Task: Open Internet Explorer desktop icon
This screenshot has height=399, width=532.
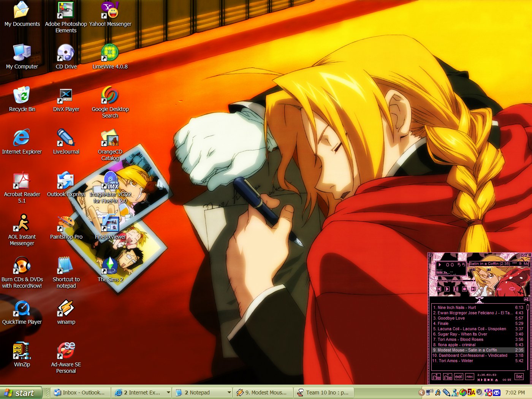Action: pyautogui.click(x=22, y=142)
